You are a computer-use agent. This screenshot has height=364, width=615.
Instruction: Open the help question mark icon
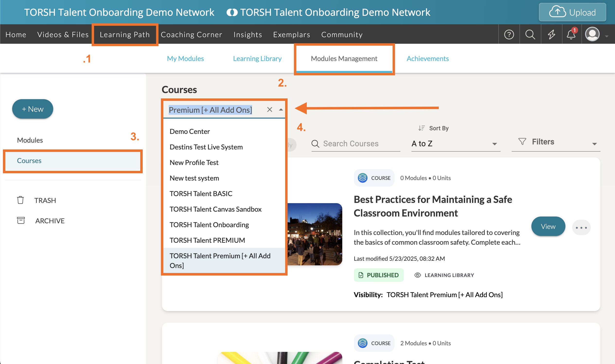pos(509,34)
